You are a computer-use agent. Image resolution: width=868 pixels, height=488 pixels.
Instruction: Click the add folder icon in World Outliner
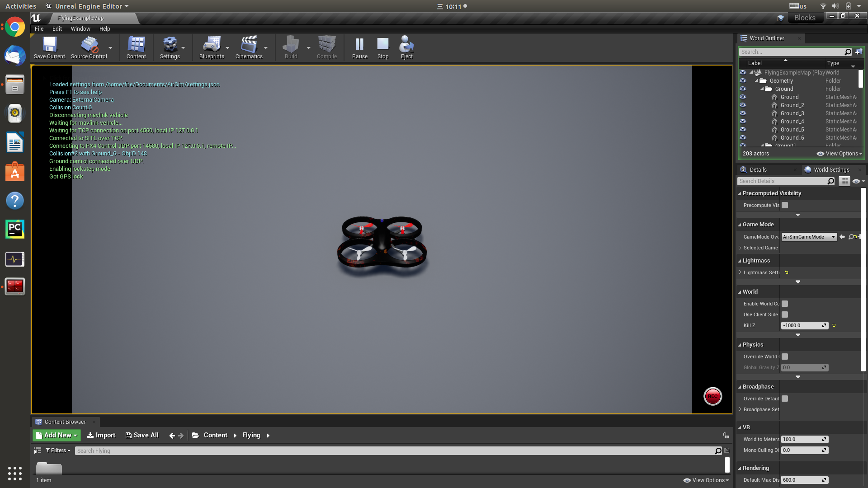[x=859, y=52]
